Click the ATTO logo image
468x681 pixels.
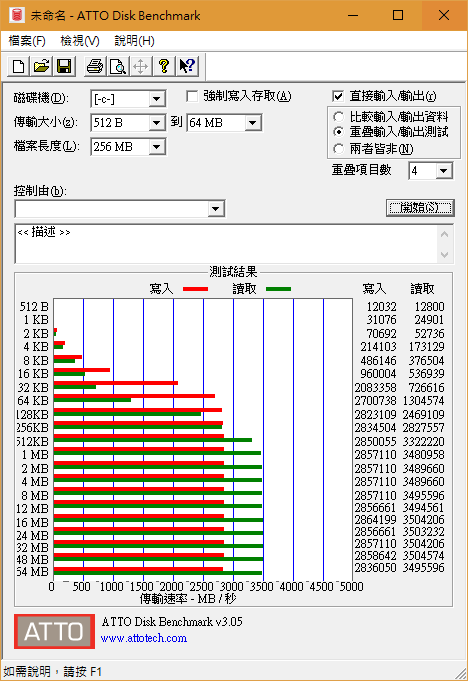coord(54,631)
